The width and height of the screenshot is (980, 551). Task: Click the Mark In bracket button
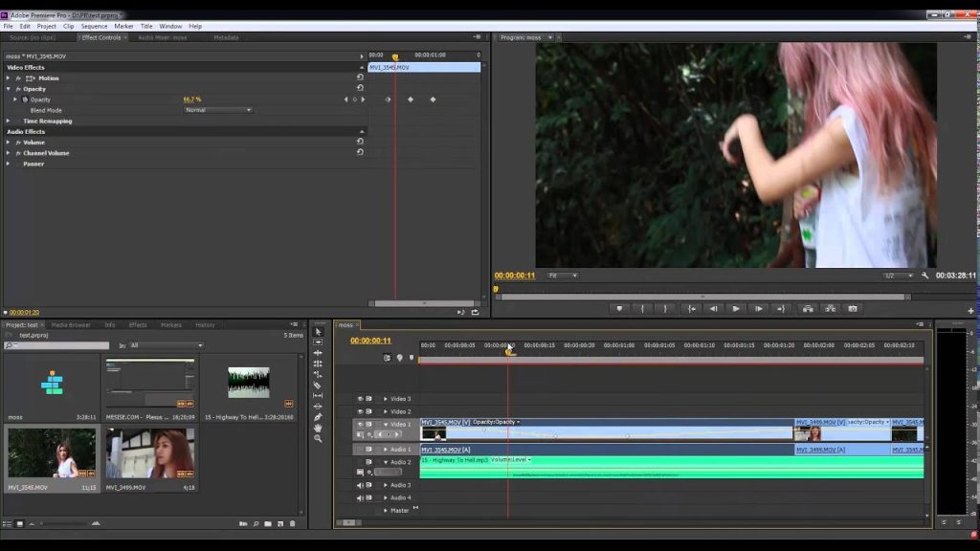coord(642,309)
